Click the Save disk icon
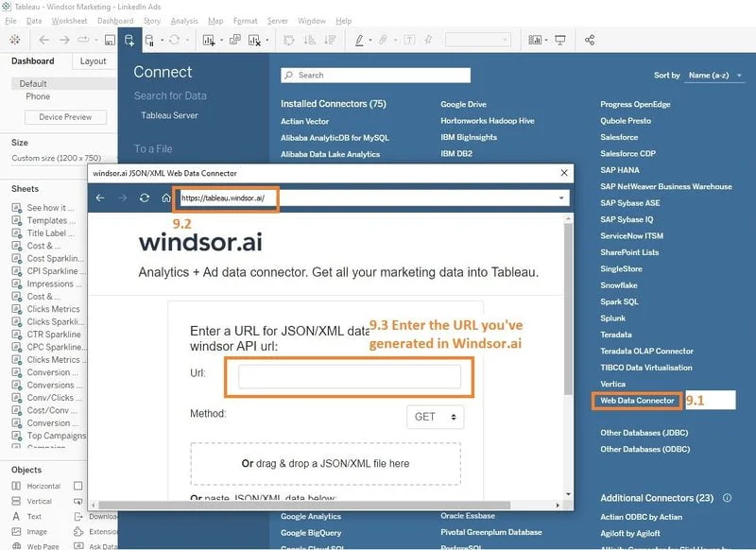756x550 pixels. [x=110, y=40]
